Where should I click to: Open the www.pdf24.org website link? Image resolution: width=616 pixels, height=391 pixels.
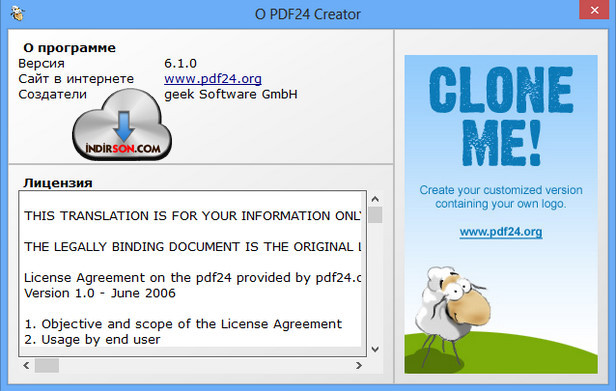(x=213, y=79)
